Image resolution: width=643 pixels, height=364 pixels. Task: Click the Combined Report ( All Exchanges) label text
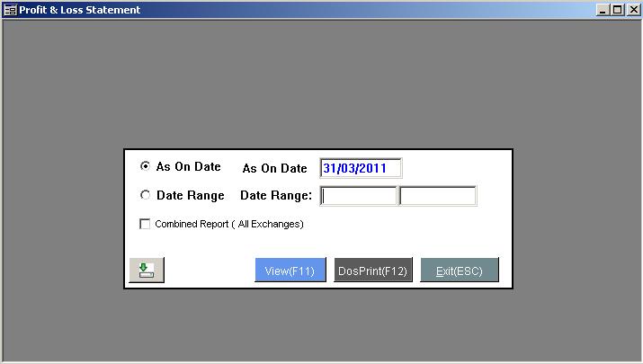point(228,224)
